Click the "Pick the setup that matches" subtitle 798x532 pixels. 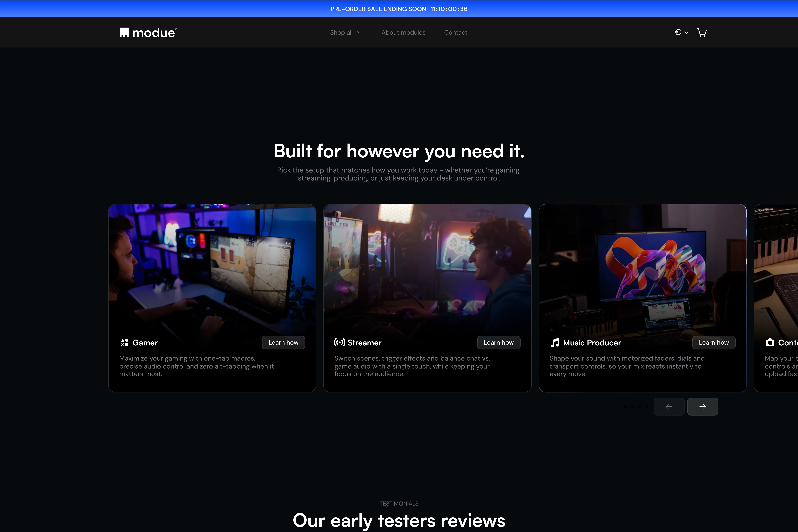399,174
